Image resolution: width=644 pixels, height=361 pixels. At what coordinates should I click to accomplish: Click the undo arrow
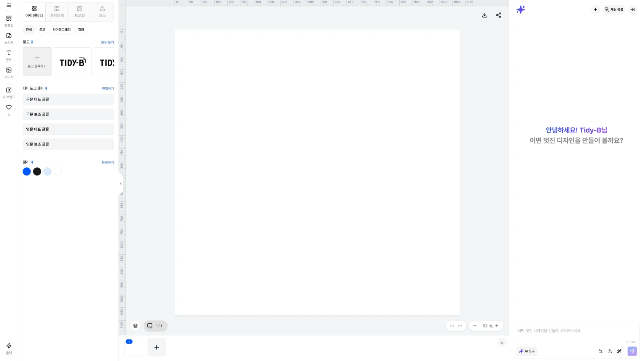coord(452,326)
